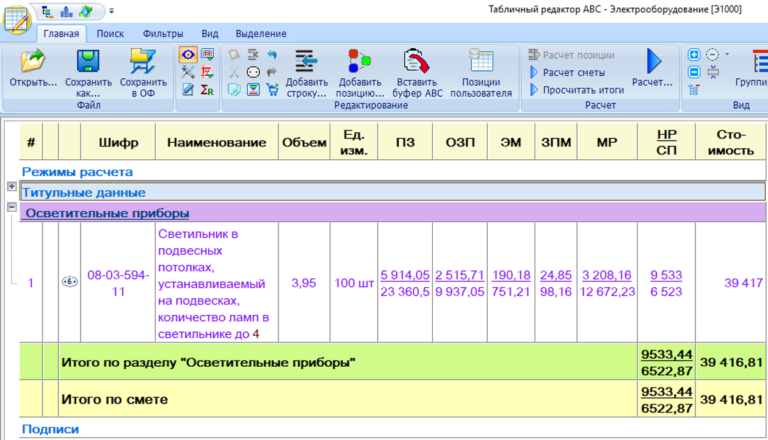Click the blue plus expand-all icon
768x440 pixels.
694,54
